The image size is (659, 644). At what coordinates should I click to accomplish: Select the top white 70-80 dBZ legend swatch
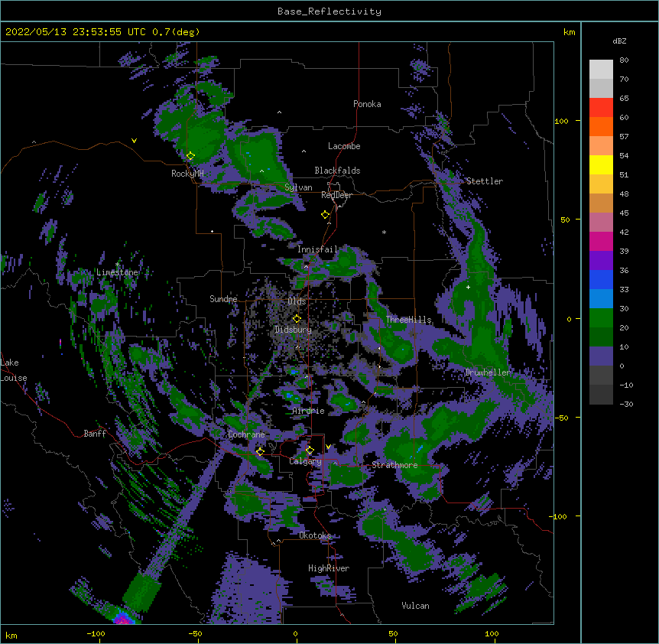coord(601,70)
